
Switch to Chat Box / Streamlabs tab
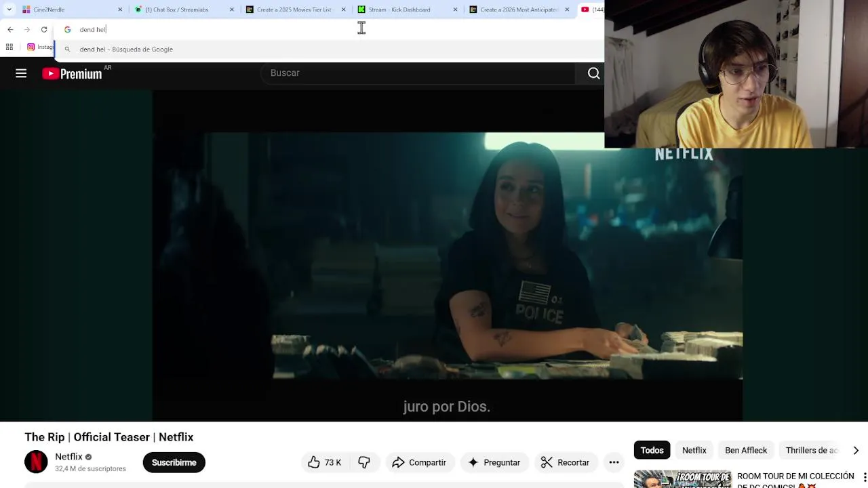(180, 9)
